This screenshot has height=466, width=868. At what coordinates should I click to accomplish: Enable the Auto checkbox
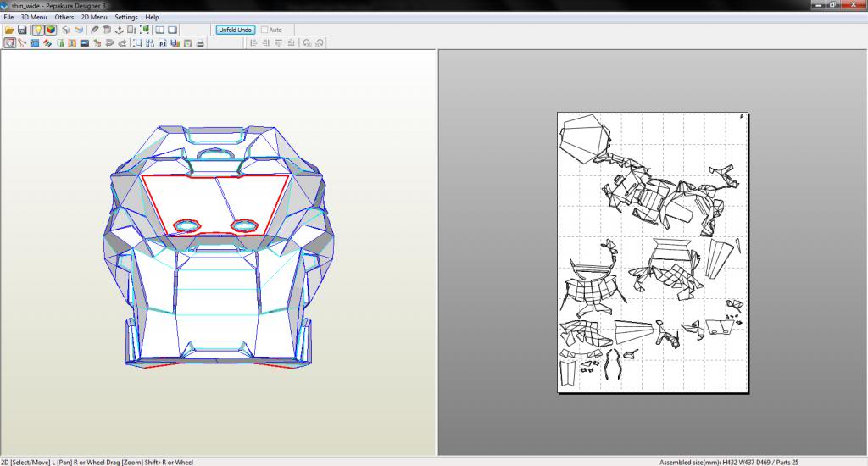click(265, 30)
